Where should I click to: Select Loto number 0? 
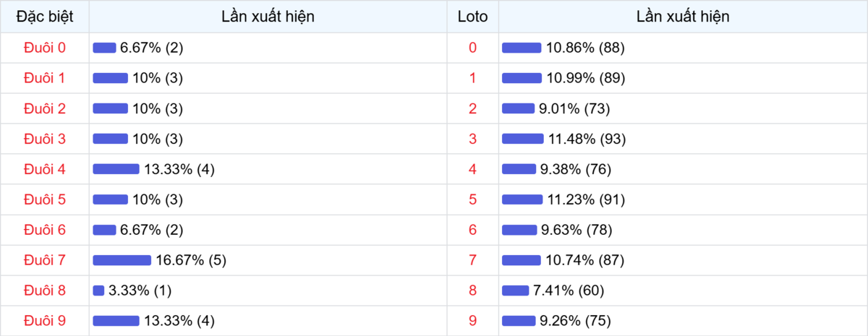pos(473,48)
